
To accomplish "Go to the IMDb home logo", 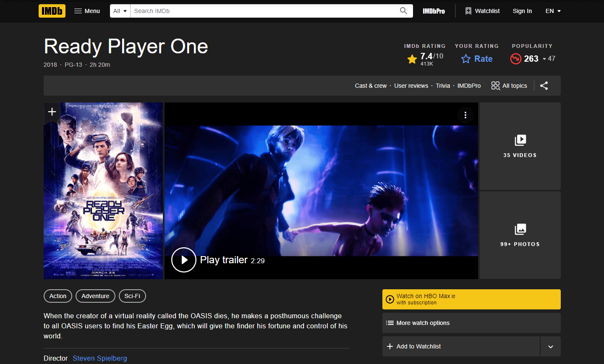I will pos(52,11).
